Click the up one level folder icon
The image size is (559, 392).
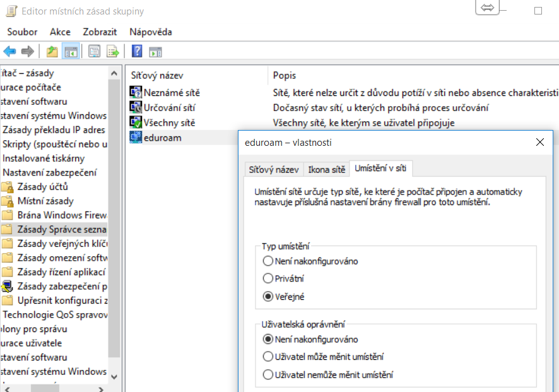point(52,52)
